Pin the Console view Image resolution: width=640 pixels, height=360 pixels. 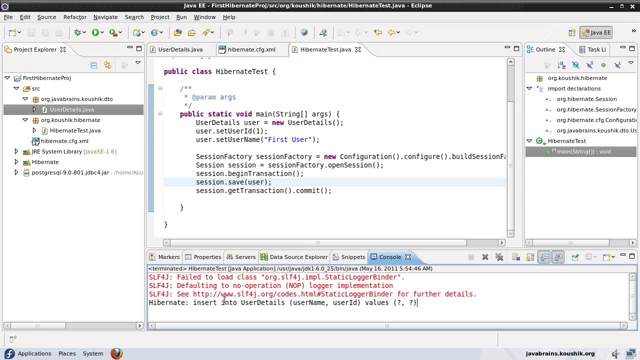(x=575, y=257)
